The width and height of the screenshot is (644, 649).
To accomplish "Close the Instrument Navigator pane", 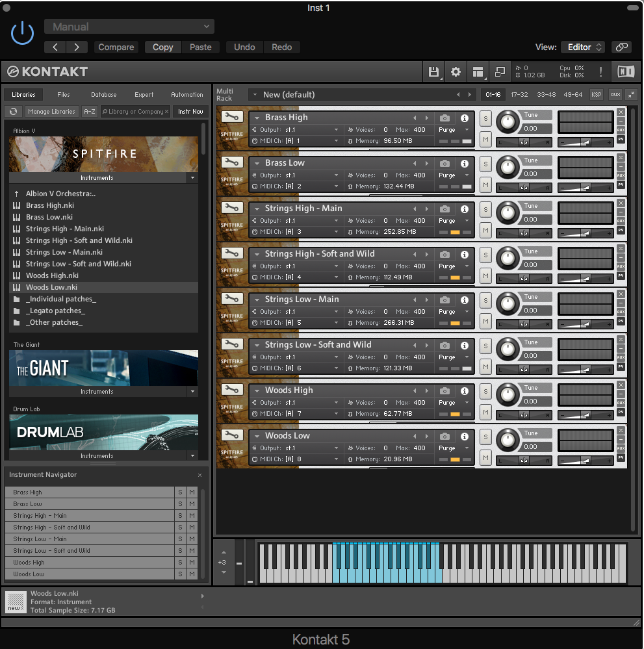I will (x=200, y=475).
